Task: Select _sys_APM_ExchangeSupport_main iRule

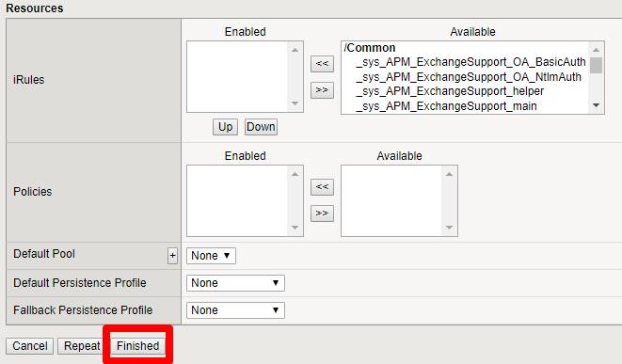Action: pos(446,106)
